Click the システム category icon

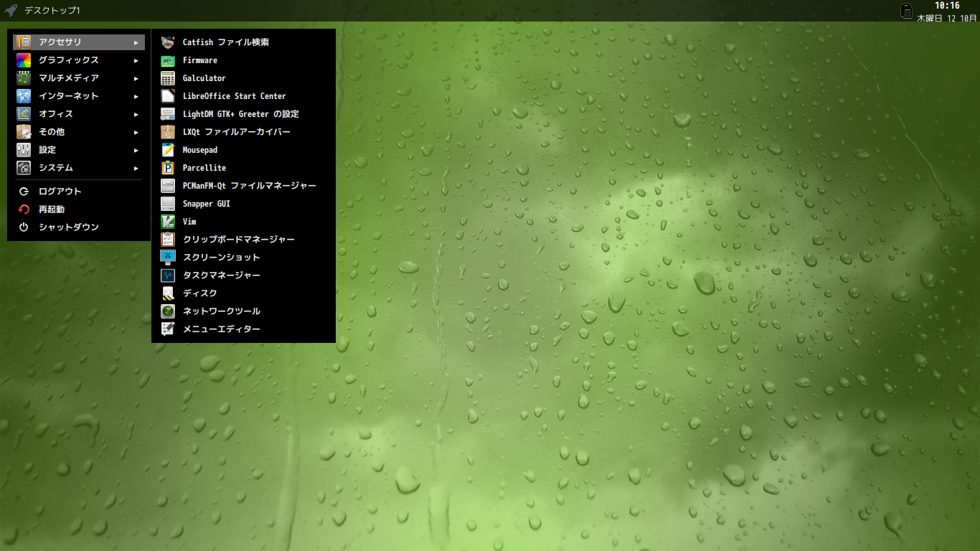[x=24, y=168]
